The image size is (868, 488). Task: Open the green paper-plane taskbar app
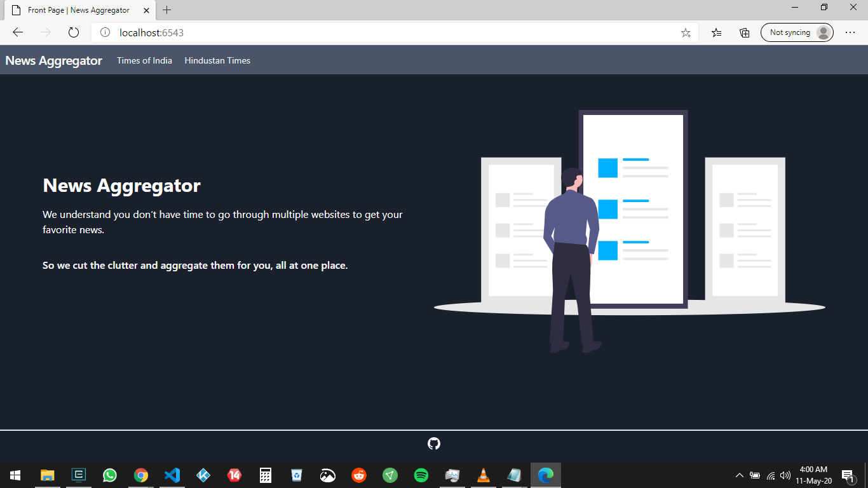click(x=390, y=475)
